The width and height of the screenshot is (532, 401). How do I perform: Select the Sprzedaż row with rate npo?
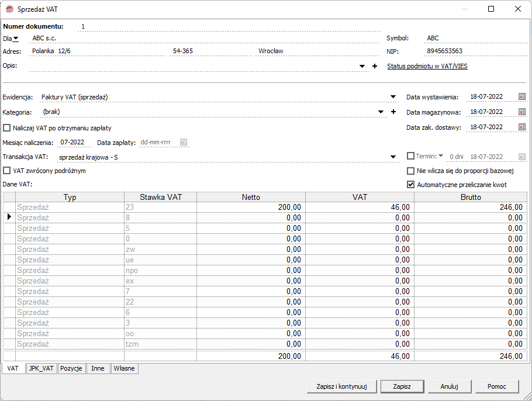tap(265, 270)
